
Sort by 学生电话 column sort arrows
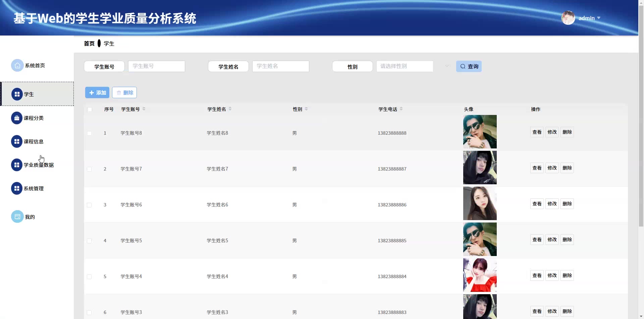401,109
